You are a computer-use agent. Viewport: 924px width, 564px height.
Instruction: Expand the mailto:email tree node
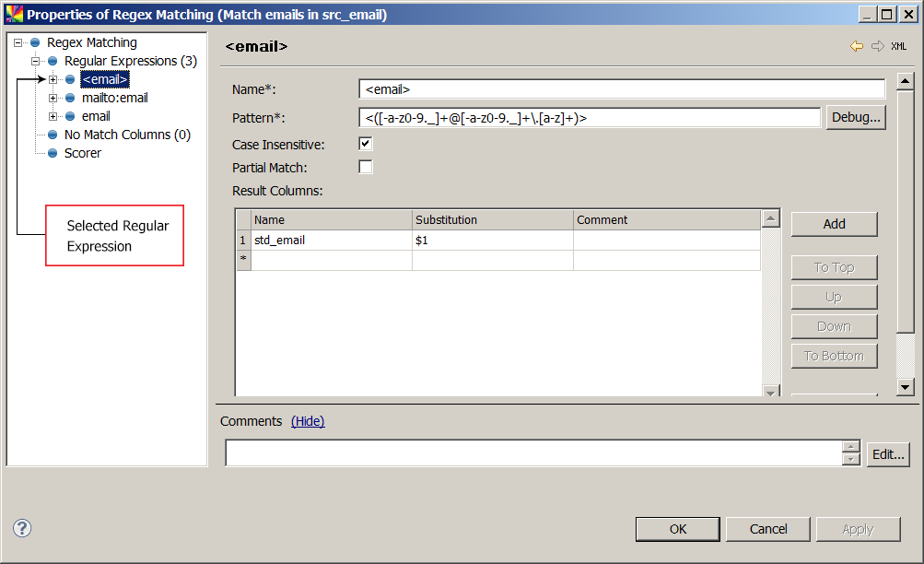click(53, 98)
